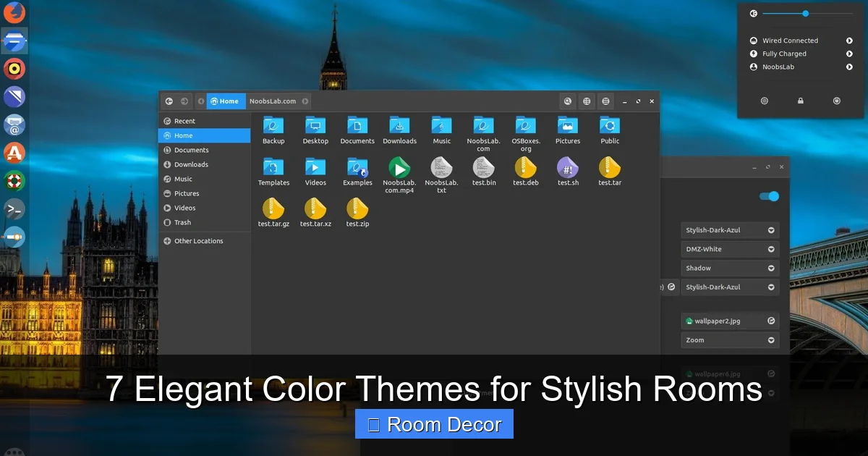Select the test.tar archive

click(610, 172)
